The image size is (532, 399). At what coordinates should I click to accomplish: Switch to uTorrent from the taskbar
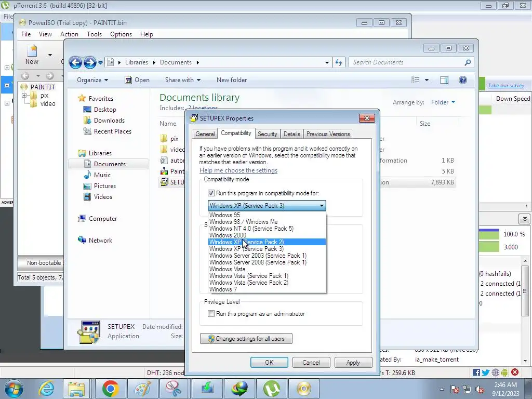pos(272,389)
